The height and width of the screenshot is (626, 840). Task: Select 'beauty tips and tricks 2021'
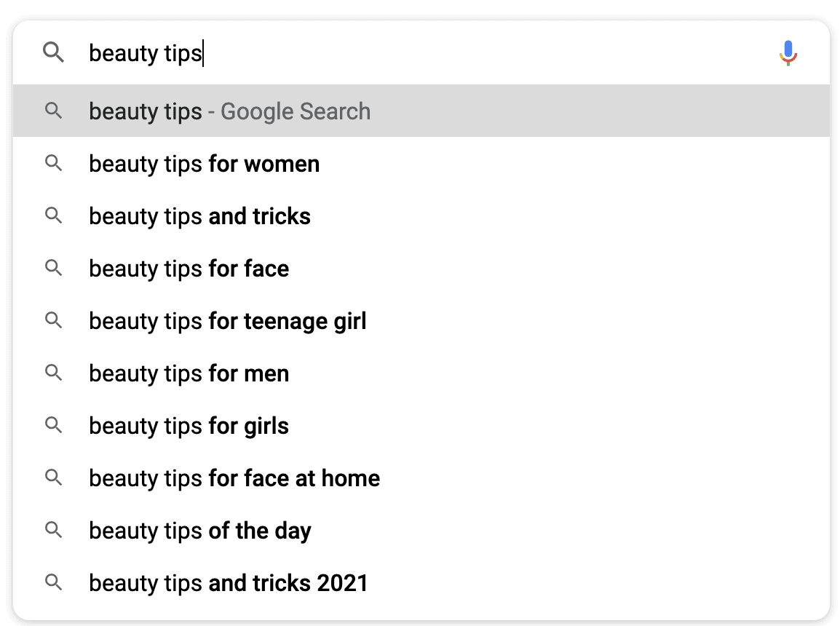click(228, 583)
